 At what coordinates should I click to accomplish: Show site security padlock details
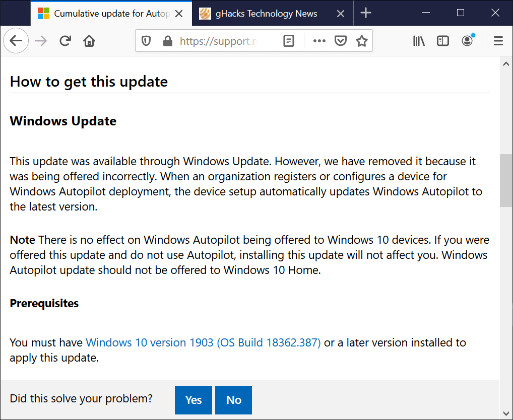click(167, 41)
